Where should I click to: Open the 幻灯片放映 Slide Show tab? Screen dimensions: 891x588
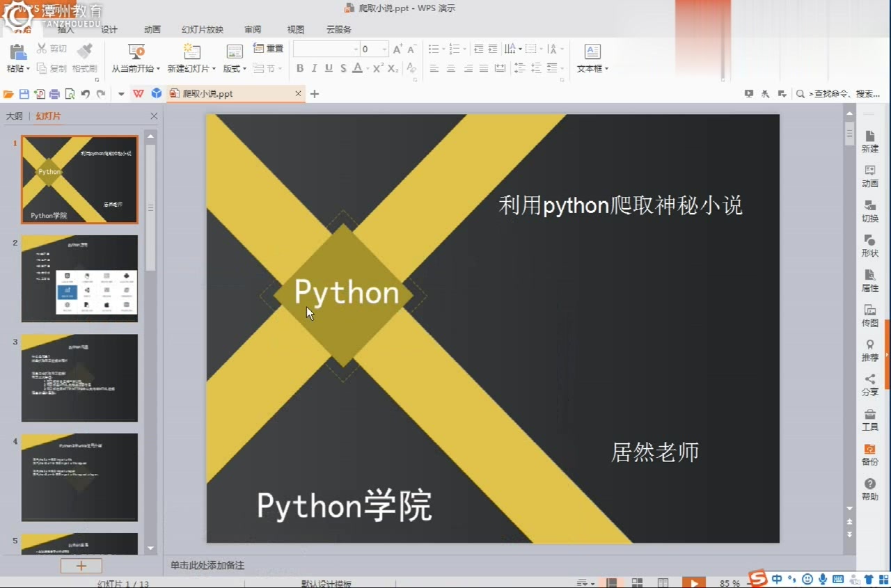[203, 29]
